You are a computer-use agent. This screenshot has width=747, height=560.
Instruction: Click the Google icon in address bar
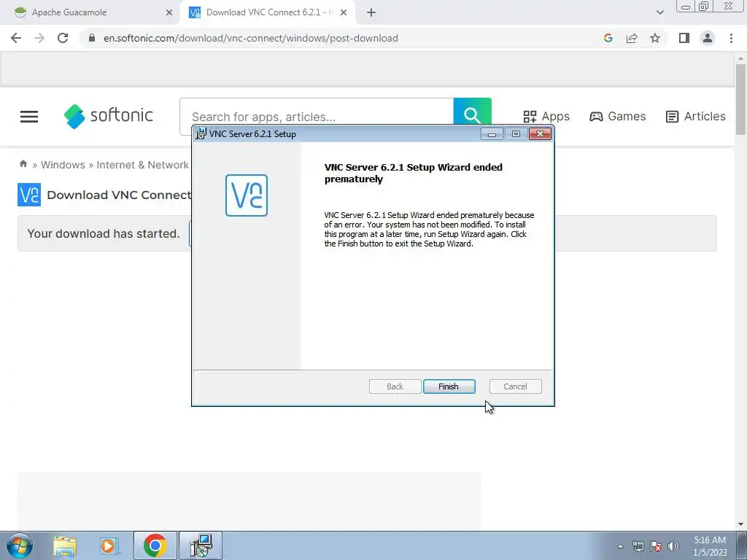click(x=608, y=38)
